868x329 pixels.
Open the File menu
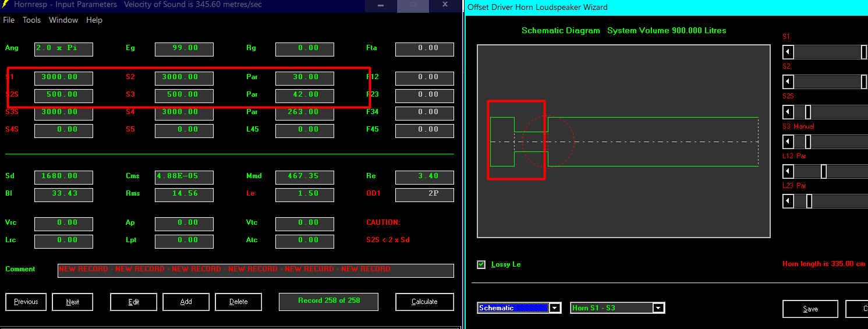pyautogui.click(x=9, y=20)
